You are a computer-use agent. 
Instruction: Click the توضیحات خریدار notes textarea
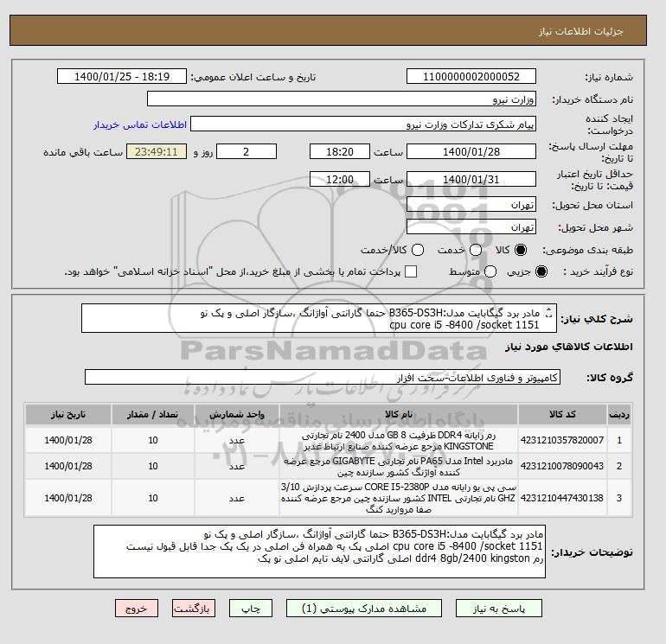pyautogui.click(x=319, y=552)
